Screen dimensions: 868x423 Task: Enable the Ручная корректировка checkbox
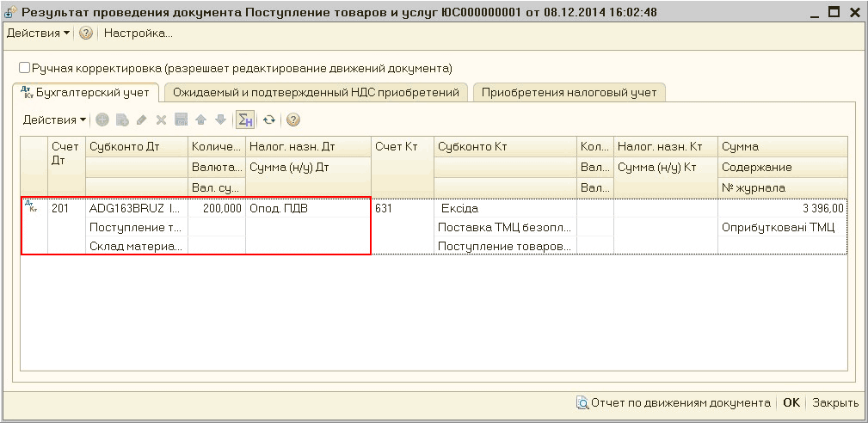(x=24, y=68)
